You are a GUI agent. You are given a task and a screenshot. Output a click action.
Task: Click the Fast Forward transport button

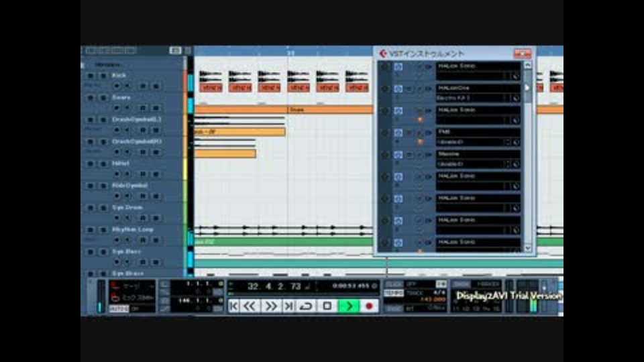click(x=270, y=306)
